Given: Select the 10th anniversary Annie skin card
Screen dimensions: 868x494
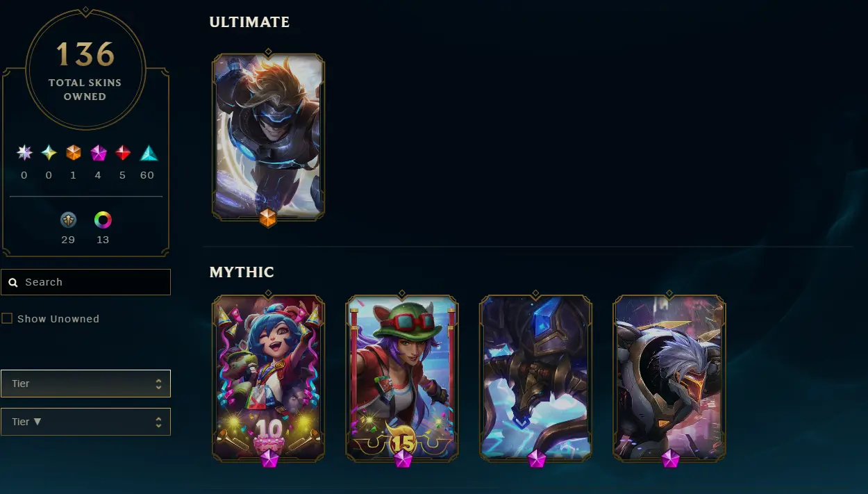Looking at the screenshot, I should point(268,379).
